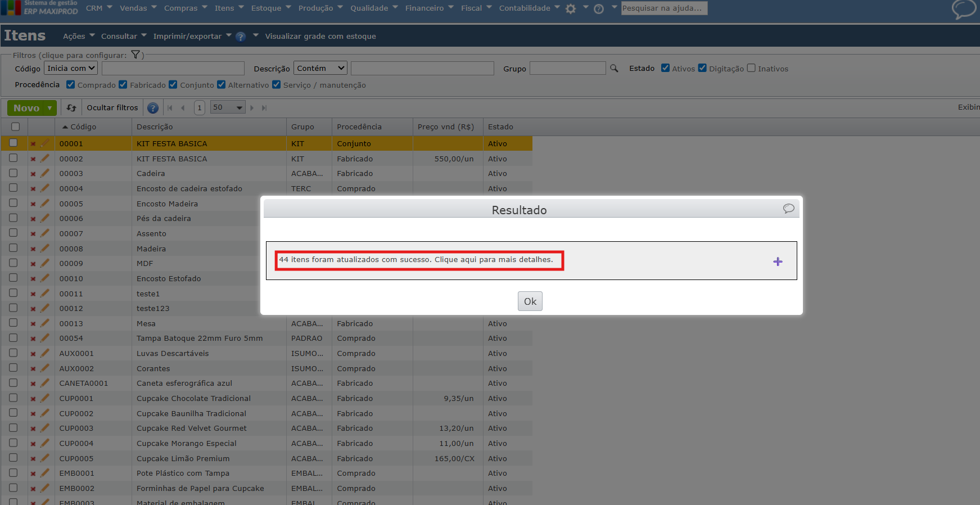Edit item 00013 Mesa

pyautogui.click(x=45, y=323)
